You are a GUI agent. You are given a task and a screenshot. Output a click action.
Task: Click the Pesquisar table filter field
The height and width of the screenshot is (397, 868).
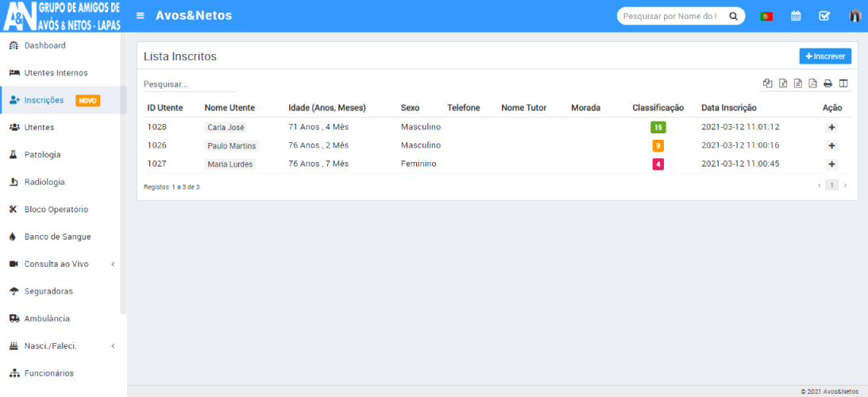189,84
